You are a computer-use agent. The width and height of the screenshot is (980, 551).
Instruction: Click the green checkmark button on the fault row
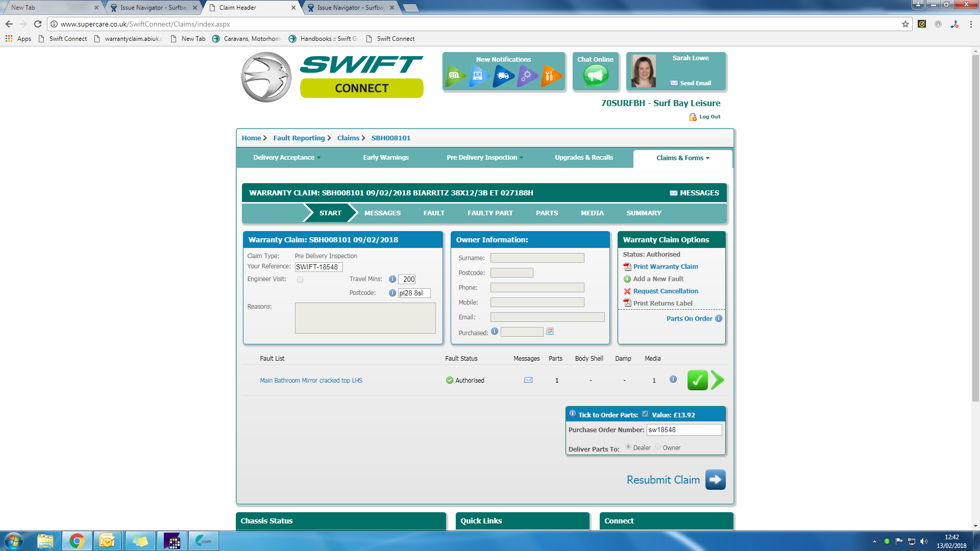pyautogui.click(x=697, y=380)
